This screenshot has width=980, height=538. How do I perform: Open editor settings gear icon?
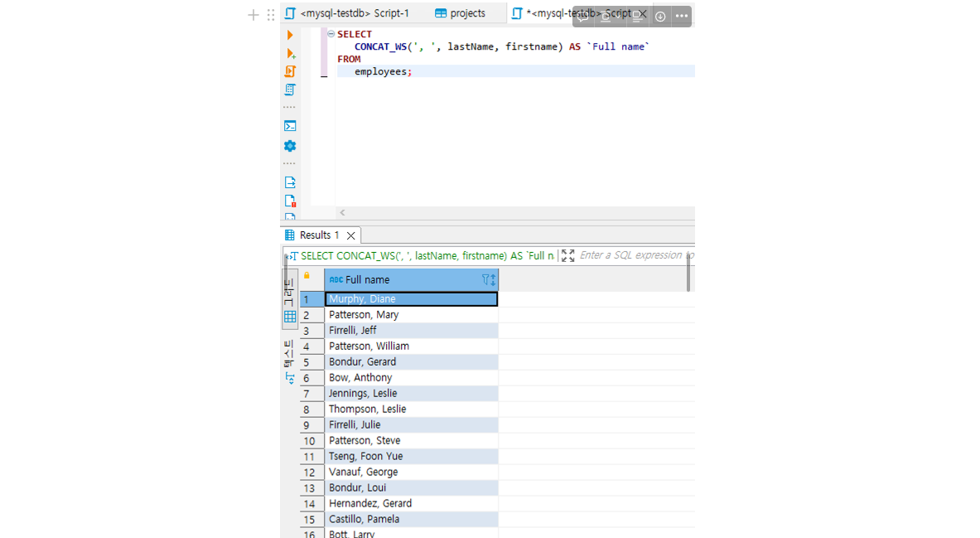click(x=290, y=146)
